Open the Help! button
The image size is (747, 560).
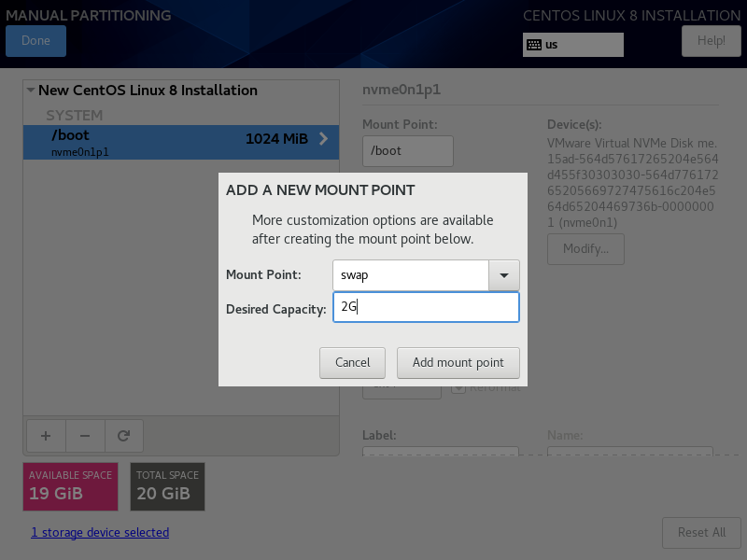712,41
